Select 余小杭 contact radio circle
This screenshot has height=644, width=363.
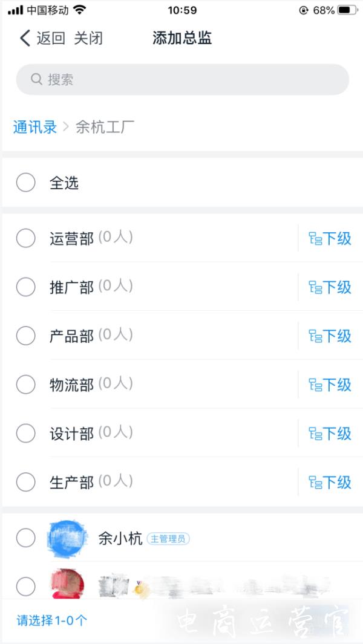[25, 538]
